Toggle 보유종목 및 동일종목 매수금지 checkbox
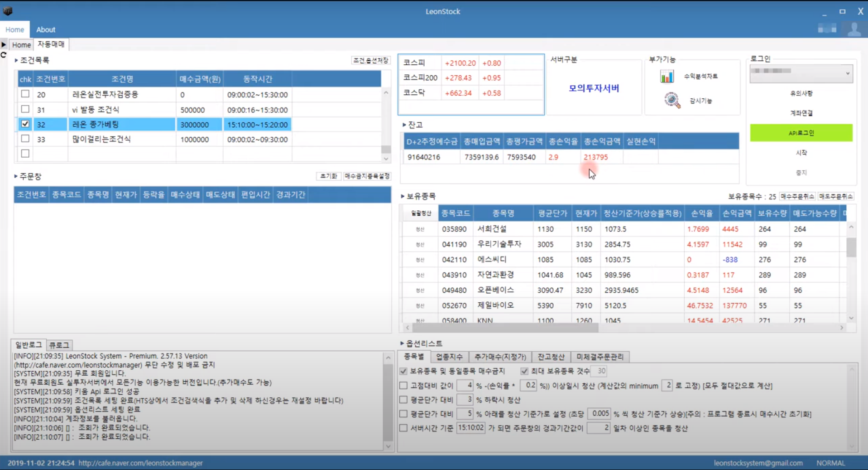The width and height of the screenshot is (868, 470). pyautogui.click(x=403, y=371)
